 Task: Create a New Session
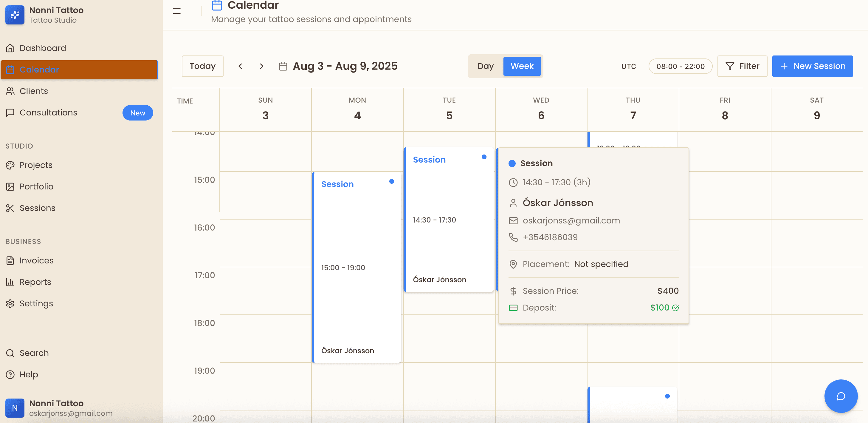[x=812, y=66]
